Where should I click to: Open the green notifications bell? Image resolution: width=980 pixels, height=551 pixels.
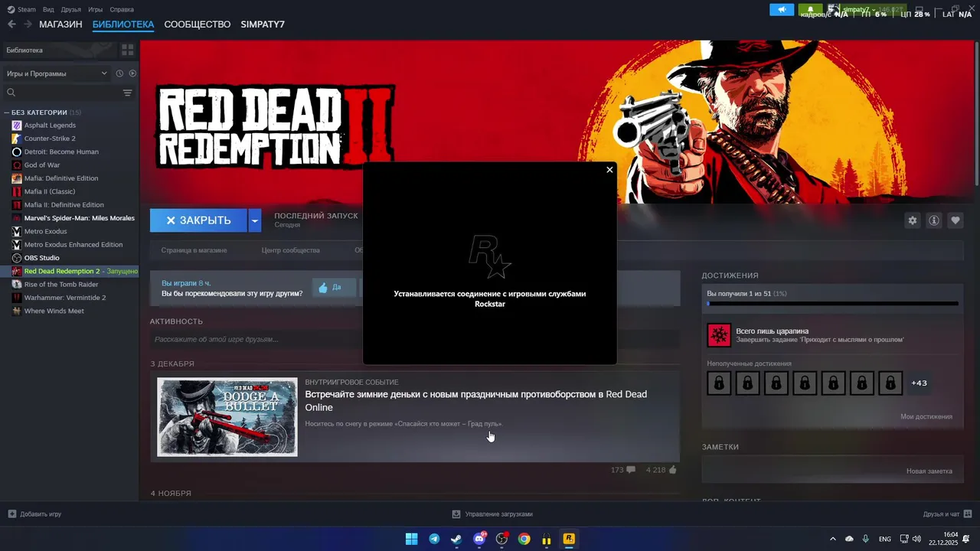[x=810, y=9]
